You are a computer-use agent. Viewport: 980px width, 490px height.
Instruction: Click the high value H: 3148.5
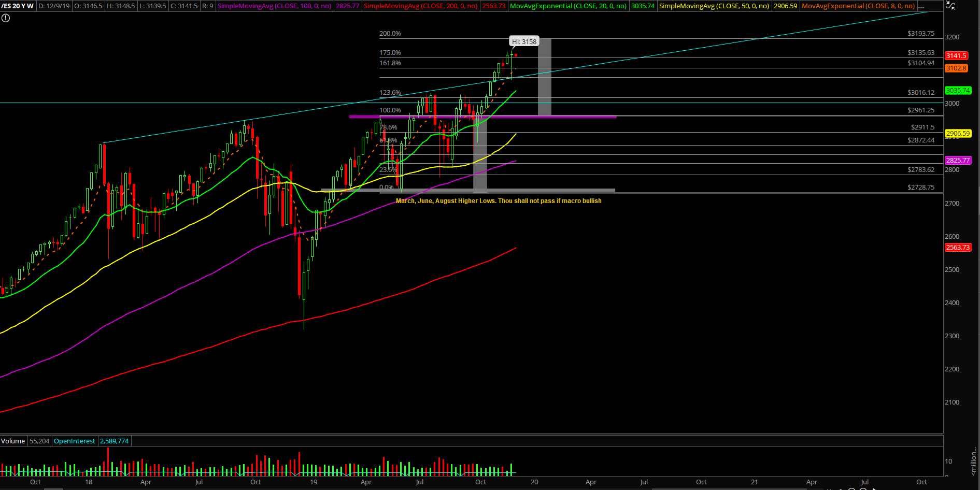click(x=121, y=6)
